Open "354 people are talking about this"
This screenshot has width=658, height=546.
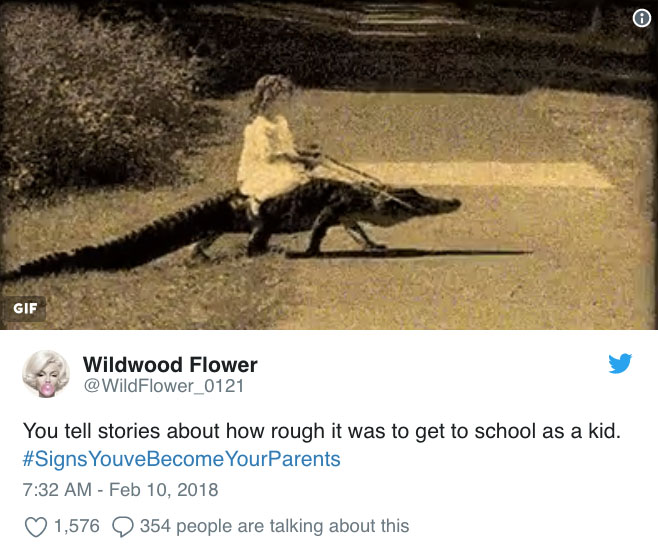pyautogui.click(x=274, y=525)
